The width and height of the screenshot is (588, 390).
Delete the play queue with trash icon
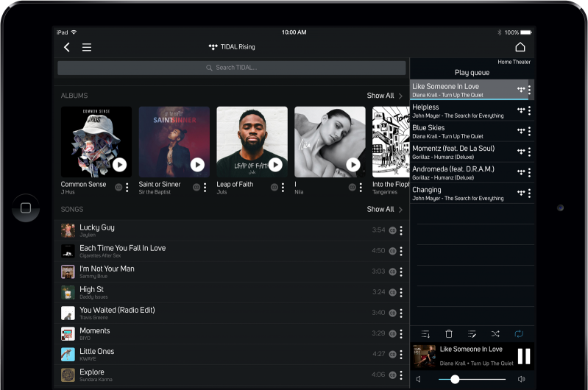pyautogui.click(x=449, y=334)
